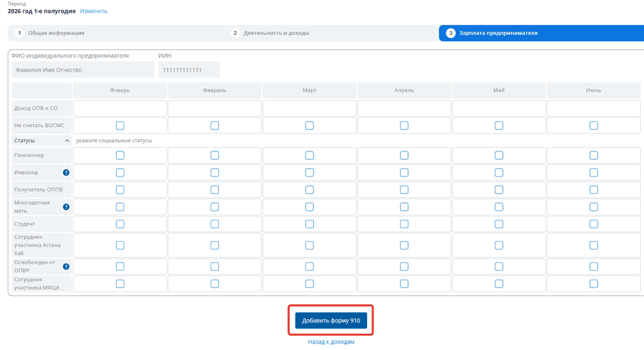
Task: Open the help icon next to Многодетная мать
Action: [66, 207]
